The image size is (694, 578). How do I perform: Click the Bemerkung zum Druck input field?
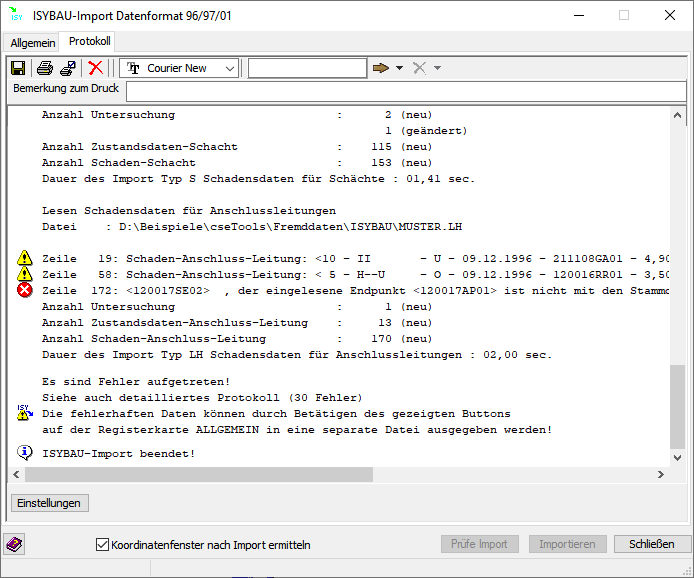(x=405, y=91)
